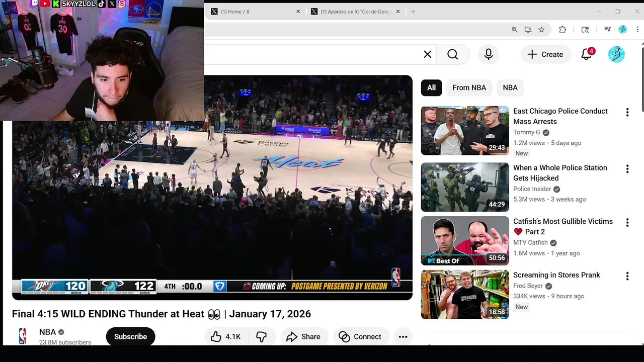This screenshot has width=644, height=362.
Task: Click the Connect button
Action: (360, 337)
